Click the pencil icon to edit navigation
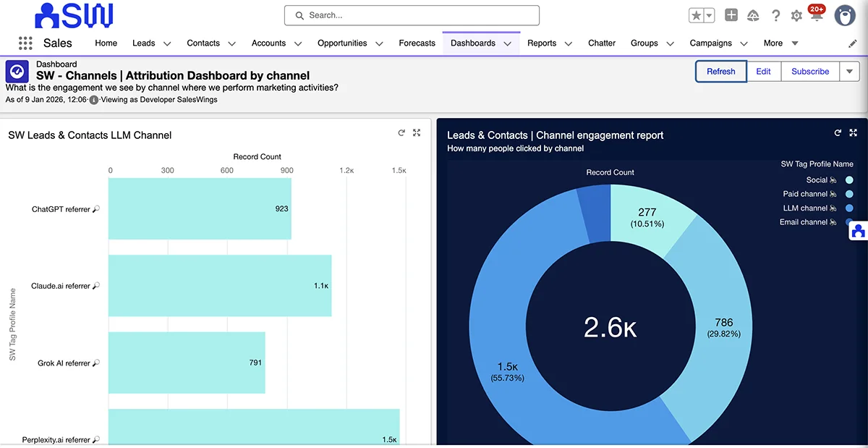The image size is (868, 448). click(853, 43)
